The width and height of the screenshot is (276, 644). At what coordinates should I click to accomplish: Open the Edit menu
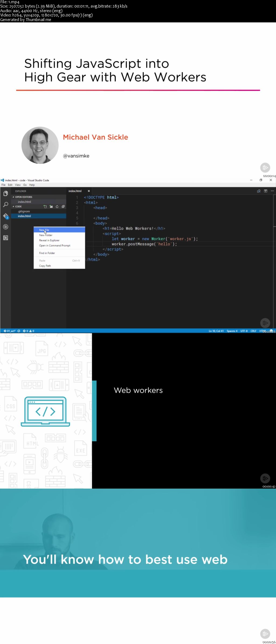click(10, 185)
